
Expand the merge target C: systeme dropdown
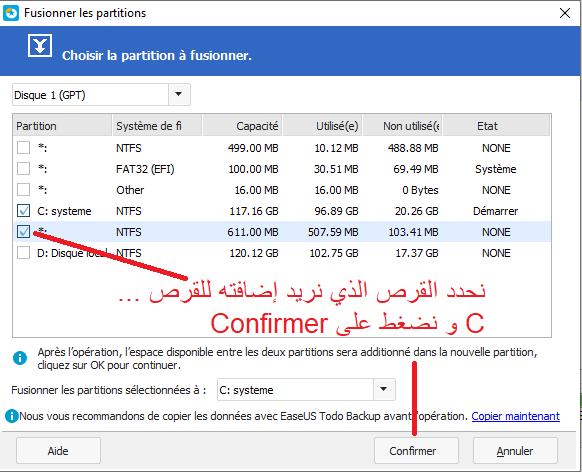pos(384,389)
